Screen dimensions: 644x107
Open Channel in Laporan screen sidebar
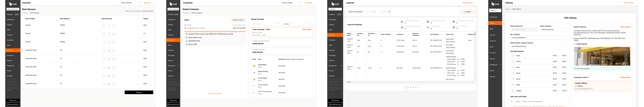click(x=335, y=76)
